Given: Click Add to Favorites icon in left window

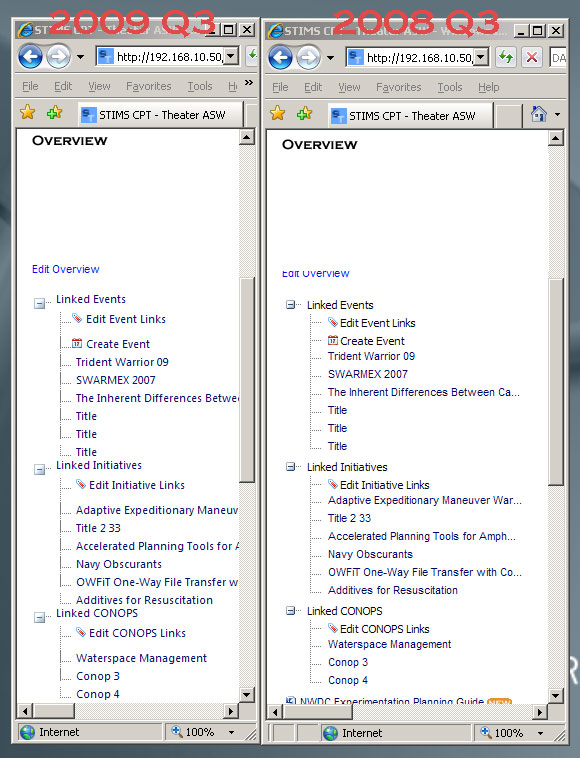Looking at the screenshot, I should 54,113.
